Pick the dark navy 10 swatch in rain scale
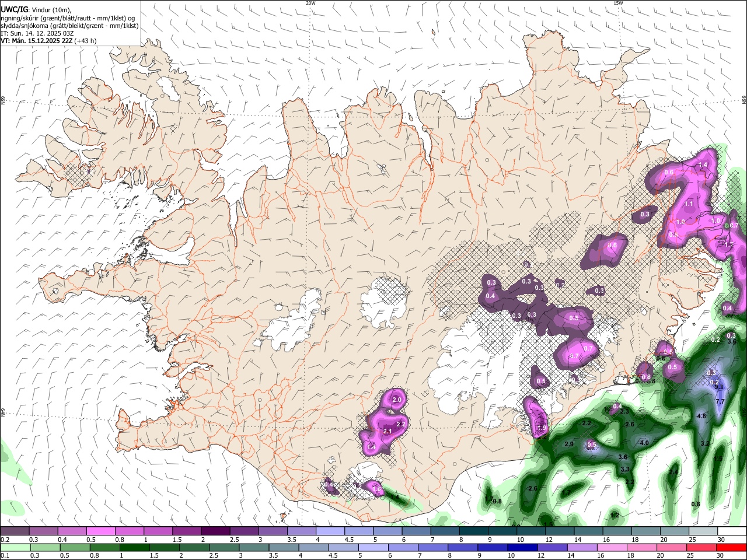The image size is (747, 560). point(522,547)
